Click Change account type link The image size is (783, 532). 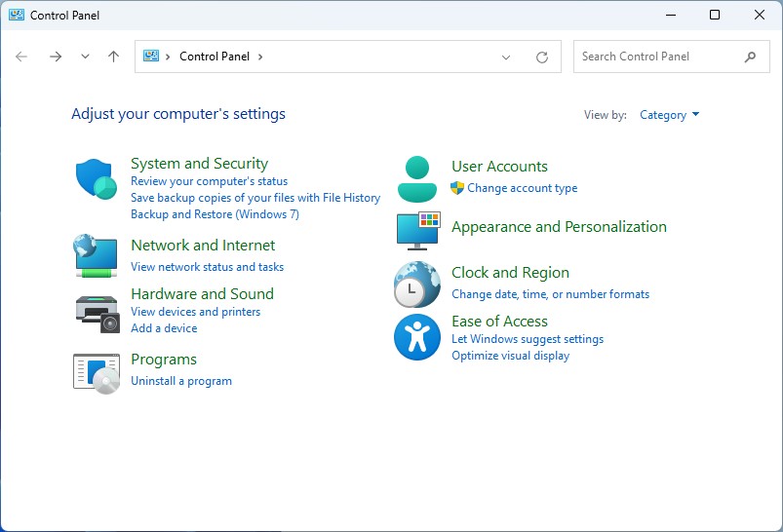point(523,188)
